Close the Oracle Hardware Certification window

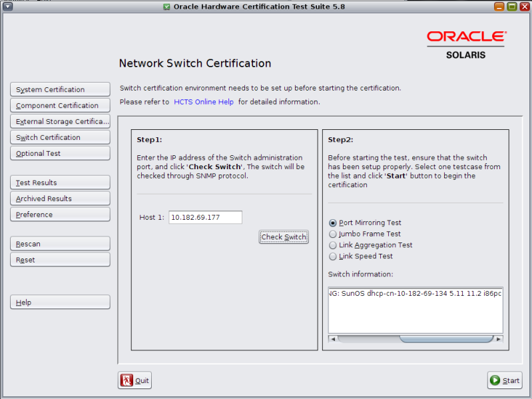tap(525, 7)
